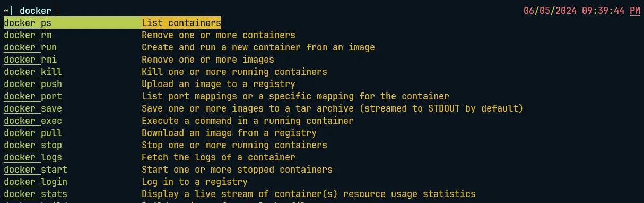Choose docker stop from the list
This screenshot has height=203, width=644.
[33, 145]
